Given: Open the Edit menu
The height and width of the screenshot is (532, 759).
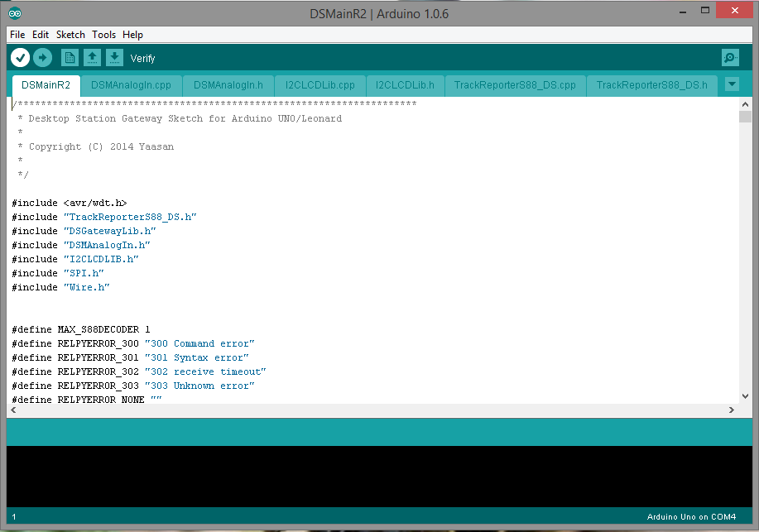Looking at the screenshot, I should (41, 35).
